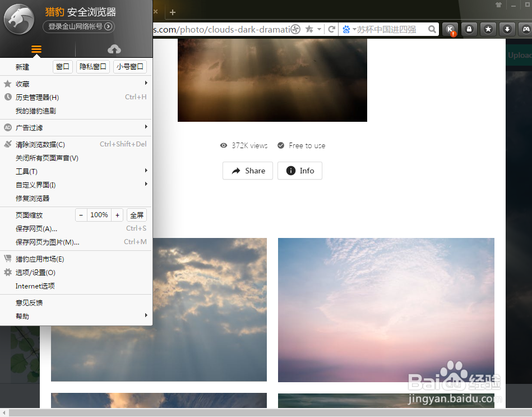Open the K security alert toolbar icon
532x417 pixels.
(450, 30)
